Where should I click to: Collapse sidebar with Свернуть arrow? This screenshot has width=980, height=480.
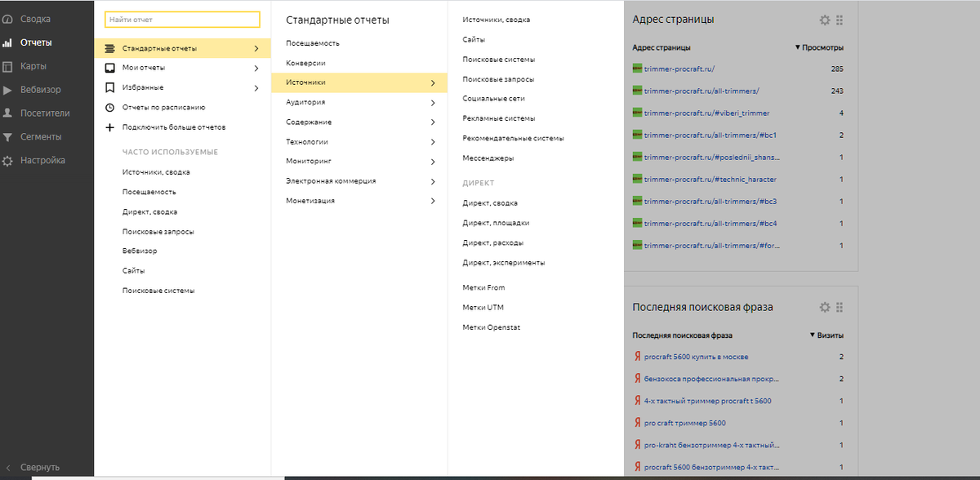7,468
